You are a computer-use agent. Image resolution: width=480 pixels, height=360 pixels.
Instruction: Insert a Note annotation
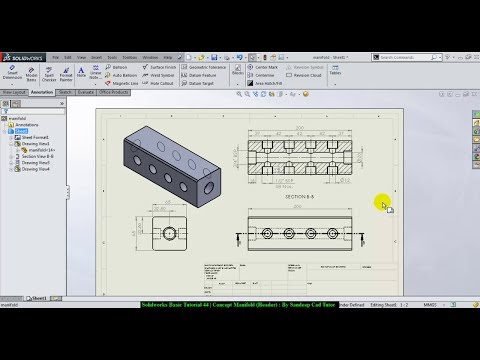click(x=81, y=72)
